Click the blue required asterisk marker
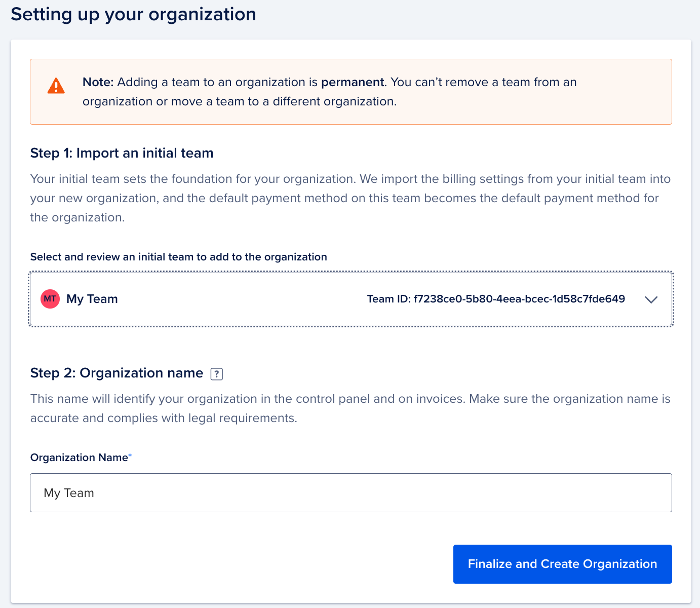The width and height of the screenshot is (700, 608). pyautogui.click(x=130, y=457)
